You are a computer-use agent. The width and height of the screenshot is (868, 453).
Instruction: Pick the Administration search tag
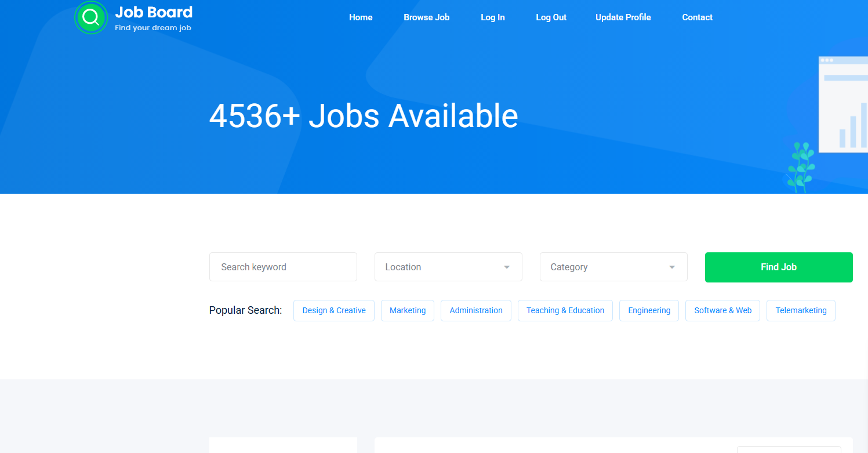(475, 310)
